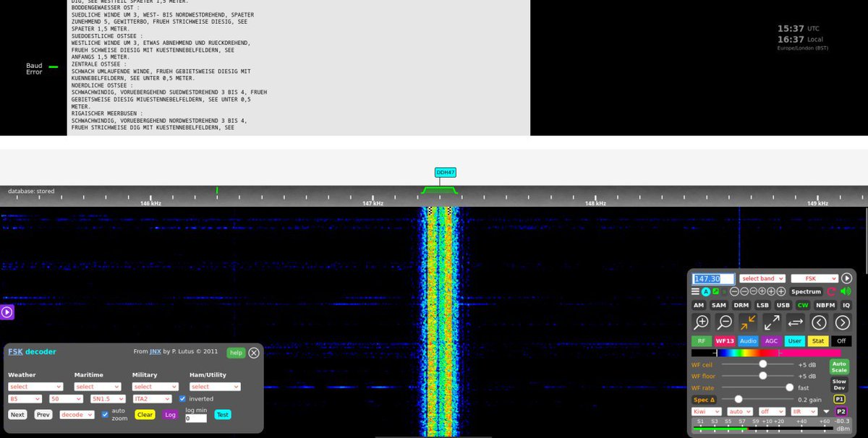Click the purple Log button
868x438 pixels.
click(x=170, y=415)
